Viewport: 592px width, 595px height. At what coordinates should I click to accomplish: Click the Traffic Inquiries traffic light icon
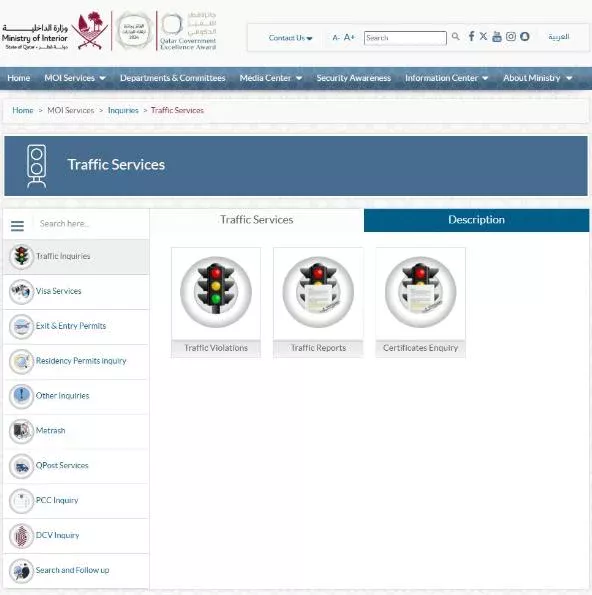point(21,257)
